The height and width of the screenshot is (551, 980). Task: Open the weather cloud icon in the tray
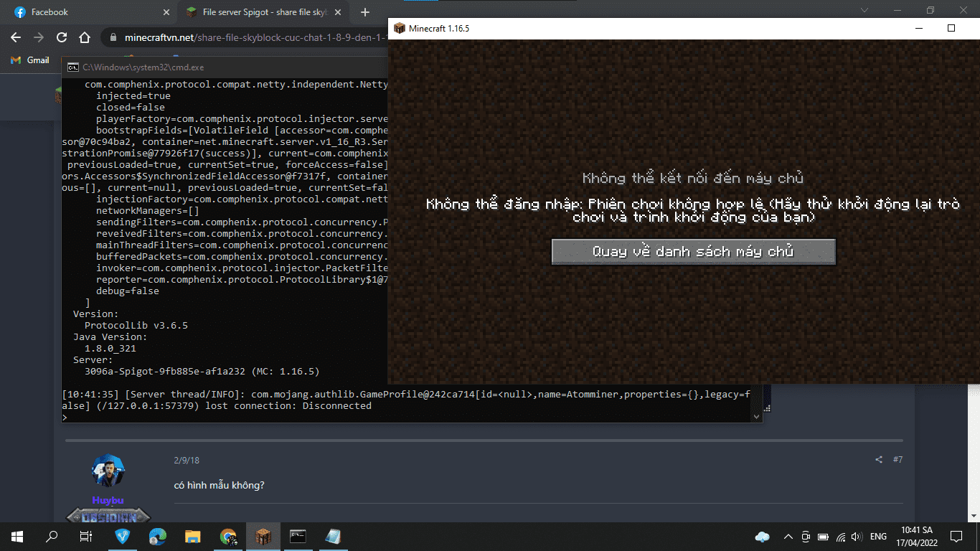tap(763, 537)
